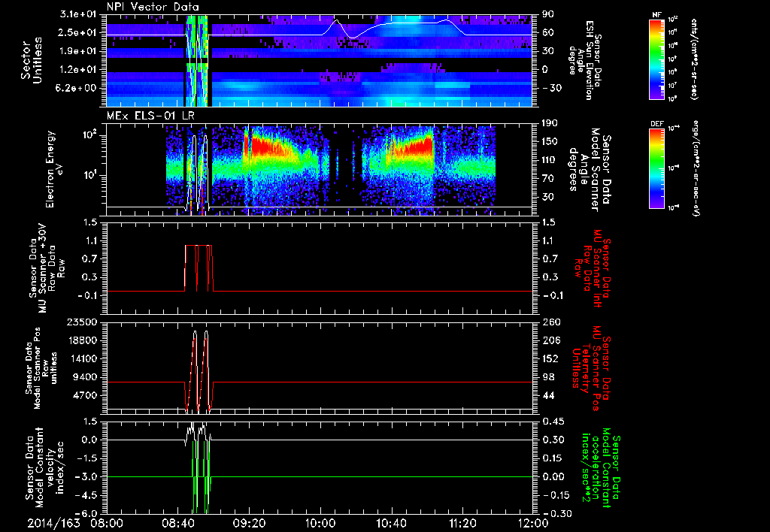770x532 pixels.
Task: Click the "-4.5" velocity tick label
Action: coord(86,495)
